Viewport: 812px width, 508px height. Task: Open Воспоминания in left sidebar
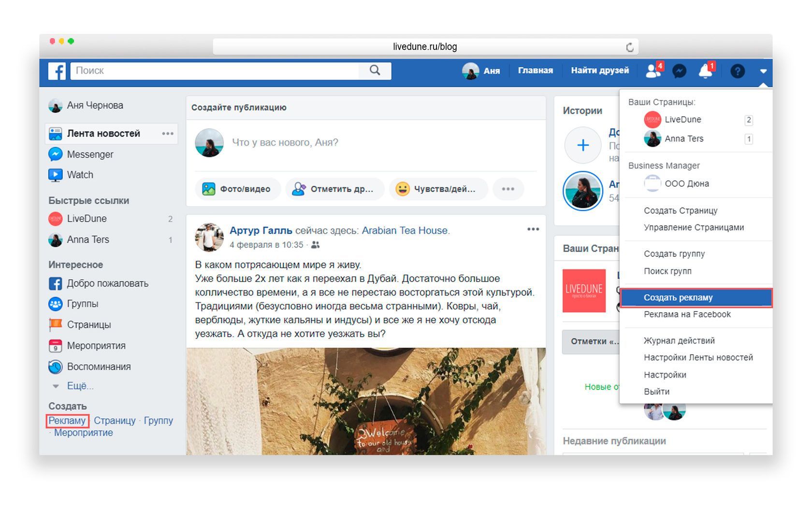tap(90, 367)
